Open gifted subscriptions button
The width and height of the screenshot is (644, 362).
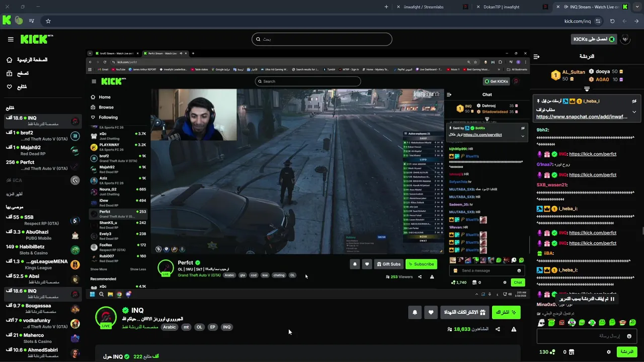coord(464,312)
